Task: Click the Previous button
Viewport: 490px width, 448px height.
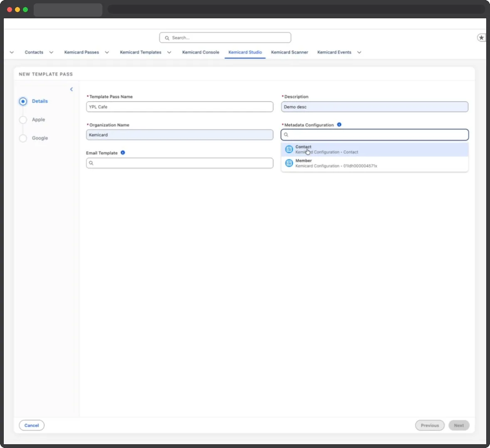Action: pyautogui.click(x=430, y=425)
